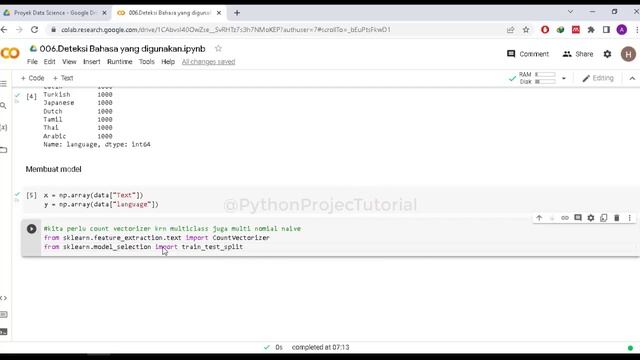This screenshot has width=640, height=360.
Task: Switch to Proyek Data Science Drive tab
Action: pyautogui.click(x=55, y=13)
